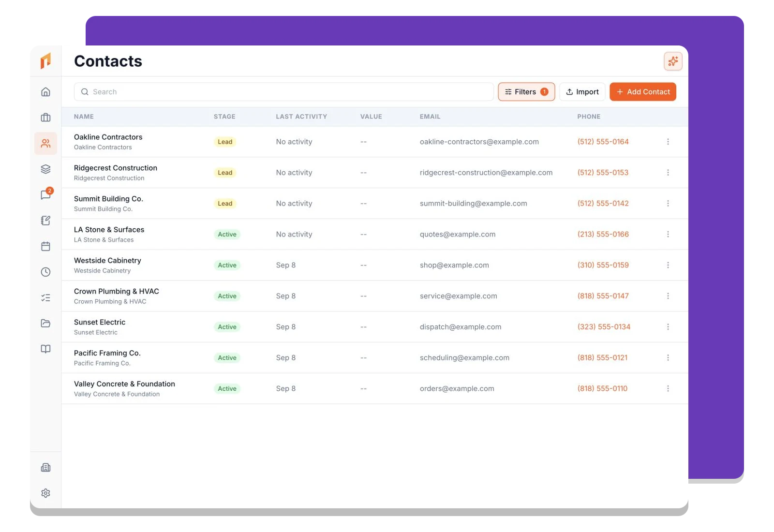
Task: Open the notes edit icon in sidebar
Action: [45, 221]
